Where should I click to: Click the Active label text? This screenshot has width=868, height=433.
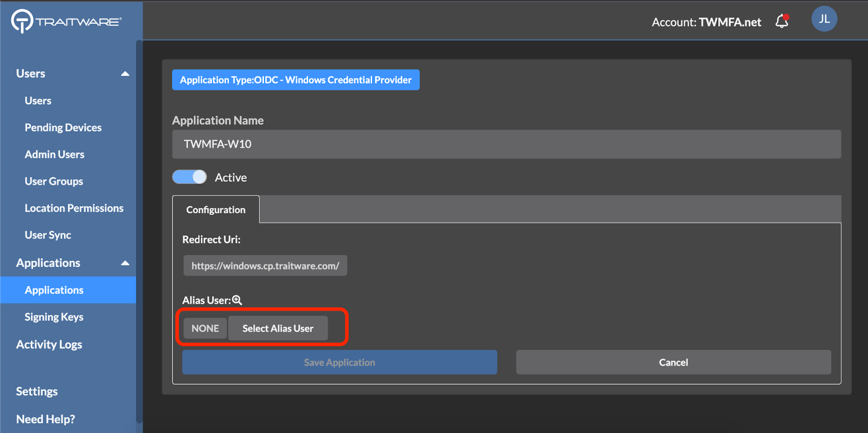click(x=231, y=177)
